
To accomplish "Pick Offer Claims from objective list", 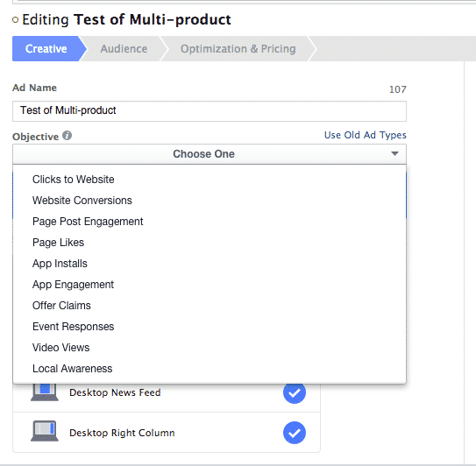I will [61, 306].
